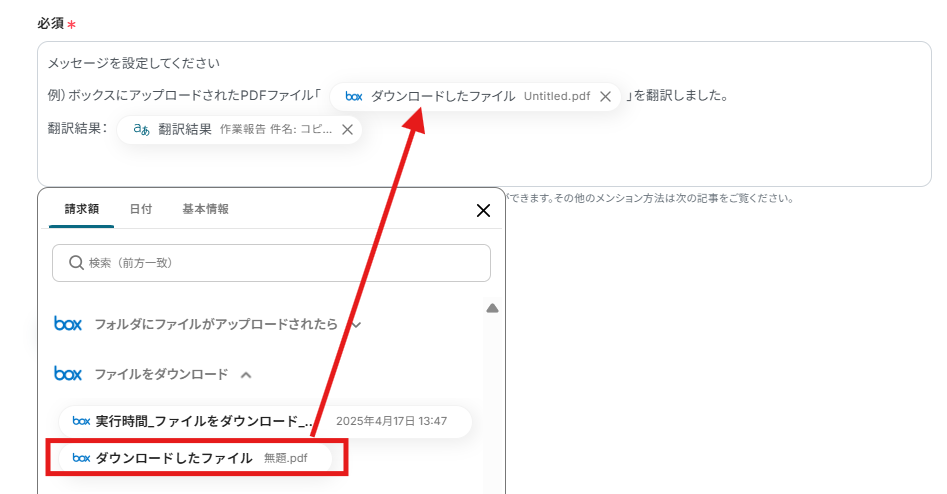
Task: Remove the ダウンロードしたファイル Untitled.pdf chip
Action: [x=605, y=97]
